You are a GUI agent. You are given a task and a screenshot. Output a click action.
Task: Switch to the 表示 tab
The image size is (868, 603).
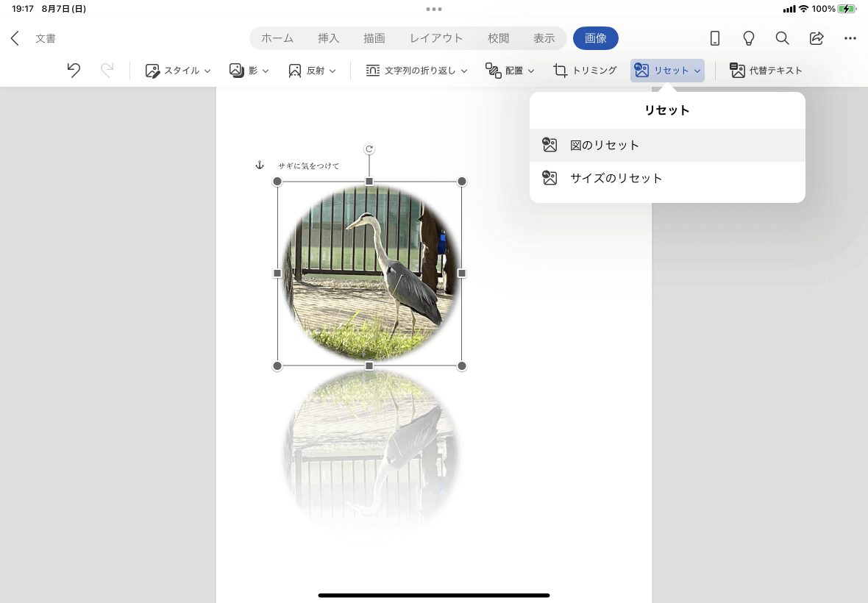544,38
